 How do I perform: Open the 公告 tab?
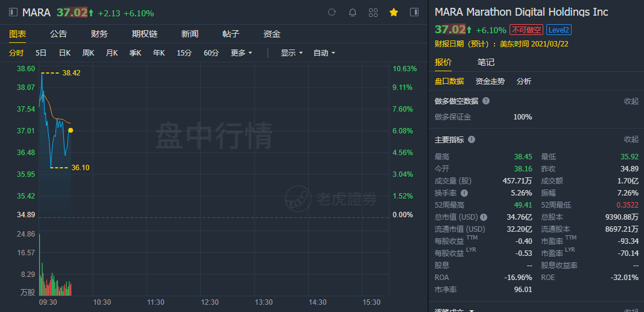58,34
